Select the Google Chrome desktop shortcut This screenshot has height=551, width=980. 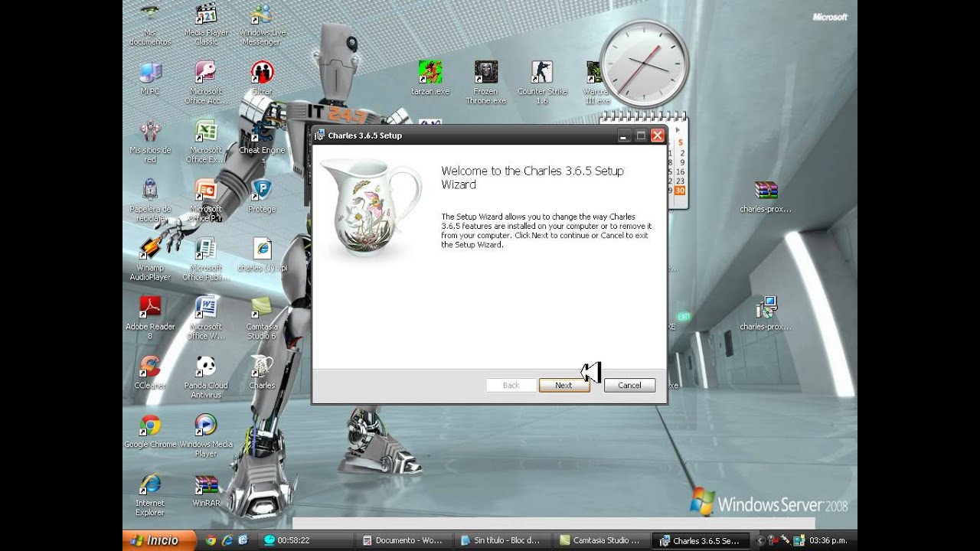tap(150, 432)
